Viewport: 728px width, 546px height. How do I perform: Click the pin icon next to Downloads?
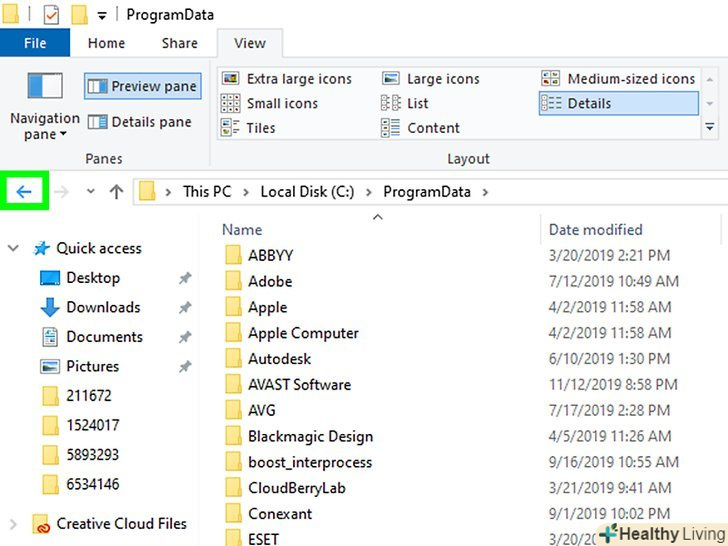pos(185,307)
